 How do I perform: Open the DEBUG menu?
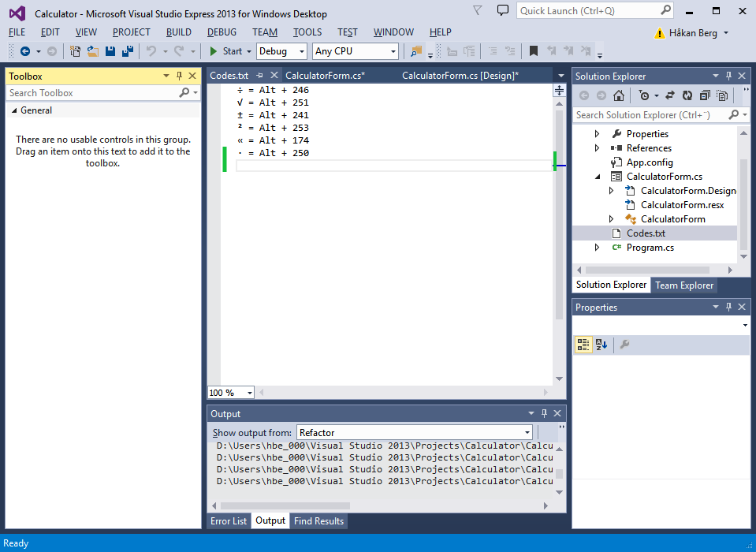coord(222,32)
